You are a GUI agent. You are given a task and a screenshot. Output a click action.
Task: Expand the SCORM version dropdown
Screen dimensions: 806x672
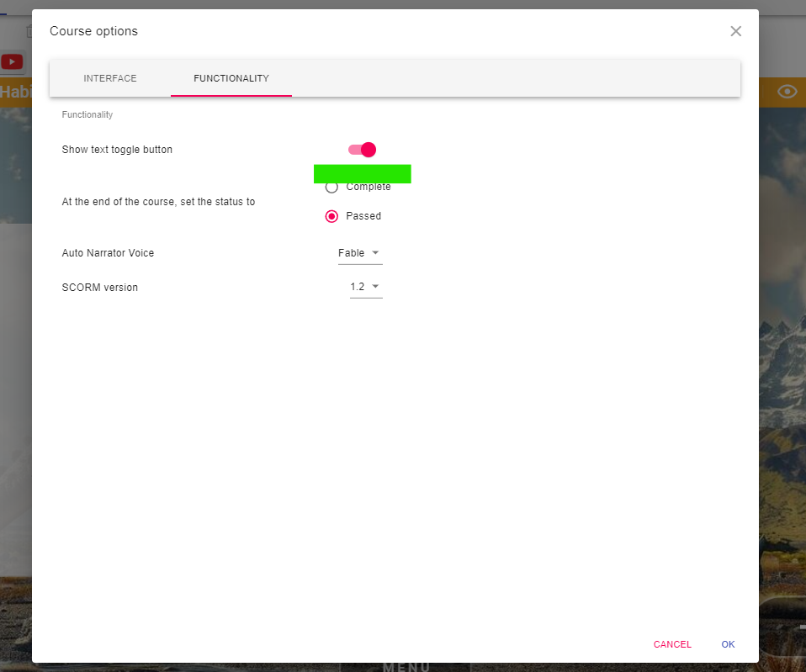click(x=366, y=287)
